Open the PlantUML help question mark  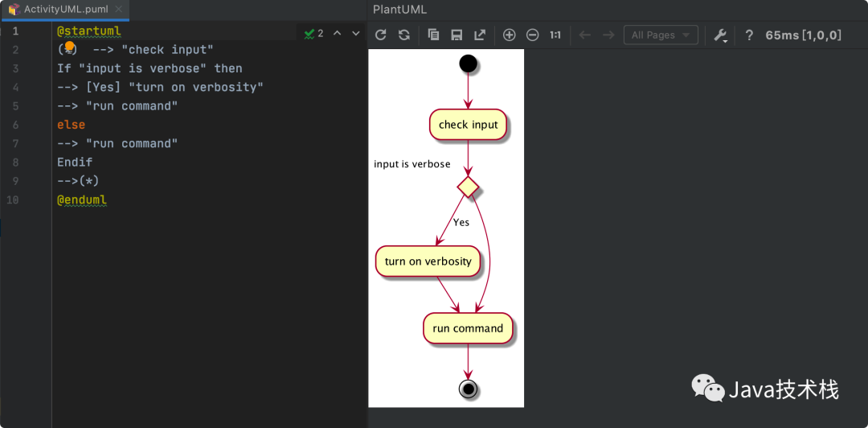point(749,35)
